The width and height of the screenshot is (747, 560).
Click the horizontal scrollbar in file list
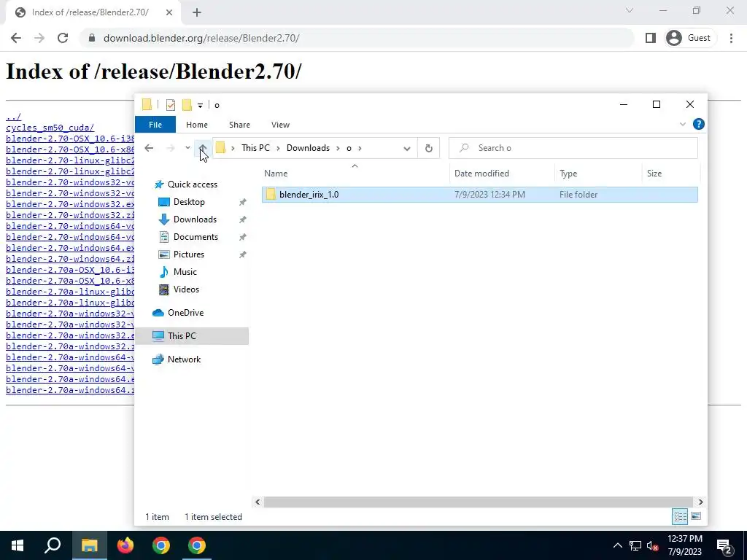point(479,502)
